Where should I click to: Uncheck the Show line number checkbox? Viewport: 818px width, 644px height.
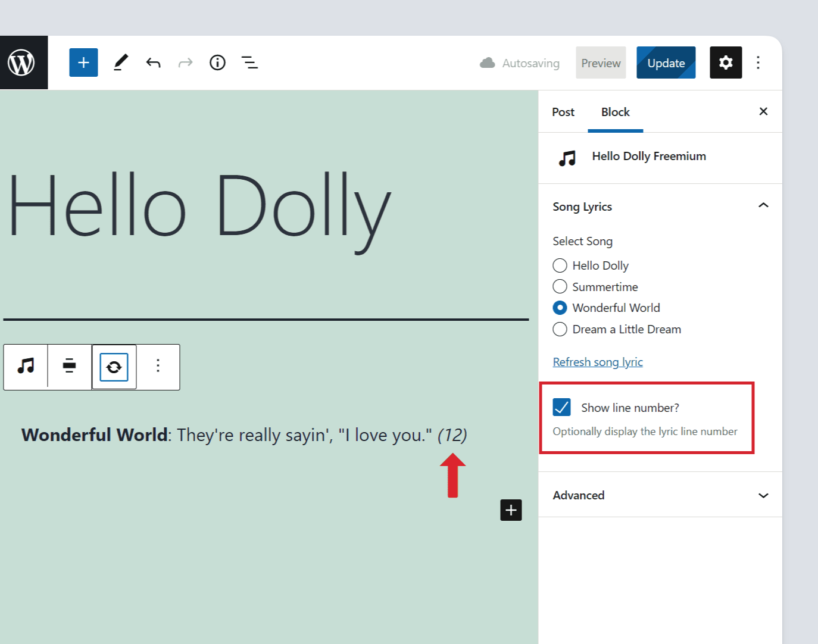[x=561, y=407]
